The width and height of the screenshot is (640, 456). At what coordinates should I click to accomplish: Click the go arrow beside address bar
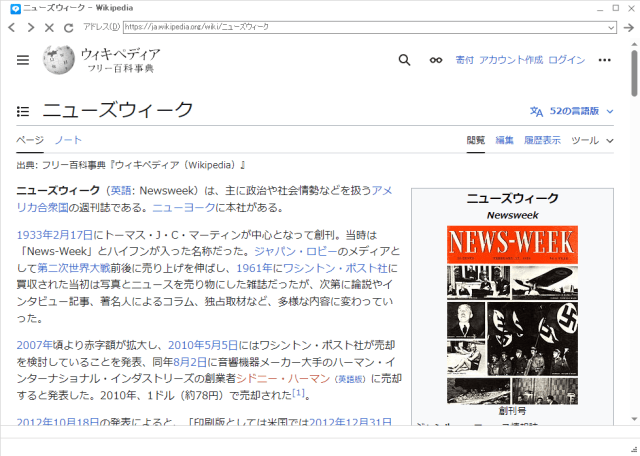click(x=629, y=27)
